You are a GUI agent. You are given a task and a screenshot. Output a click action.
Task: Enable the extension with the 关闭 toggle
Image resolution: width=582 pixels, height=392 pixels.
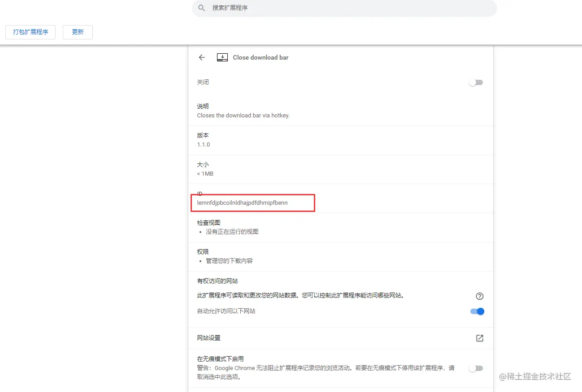coord(476,82)
